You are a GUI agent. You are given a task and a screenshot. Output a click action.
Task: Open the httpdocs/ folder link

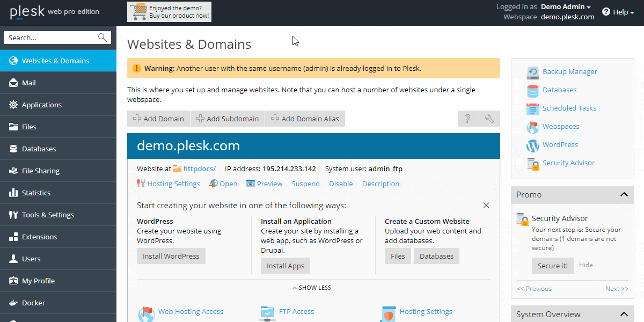pos(199,169)
